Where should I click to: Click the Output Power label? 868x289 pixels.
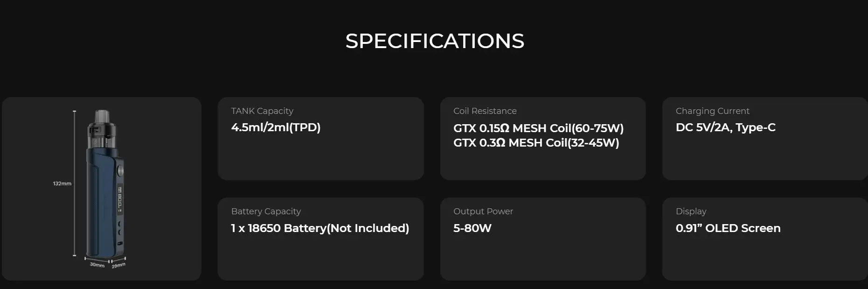(x=483, y=211)
